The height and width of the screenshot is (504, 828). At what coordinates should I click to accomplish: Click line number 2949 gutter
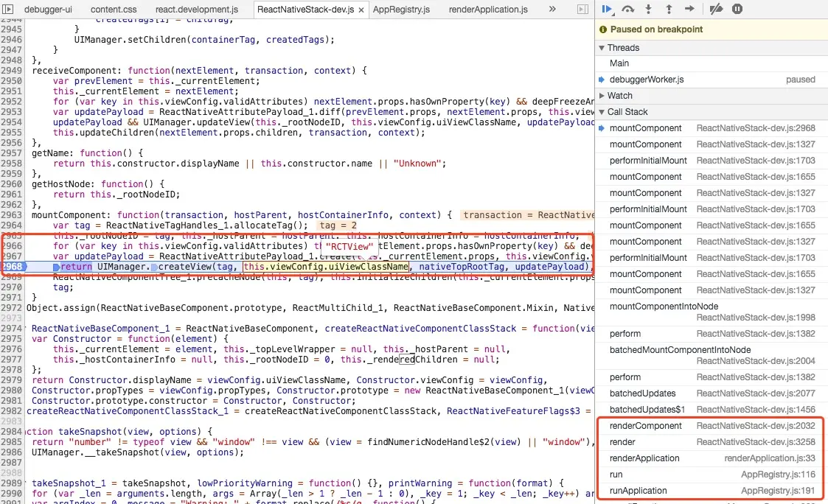[12, 71]
